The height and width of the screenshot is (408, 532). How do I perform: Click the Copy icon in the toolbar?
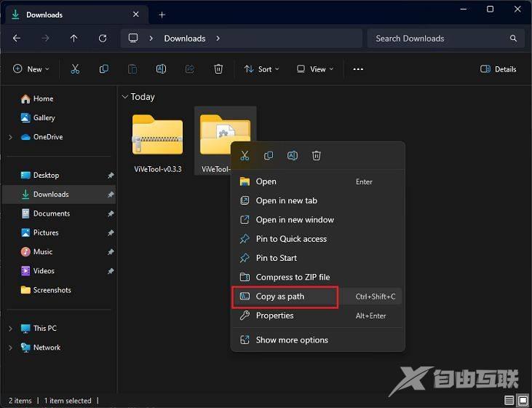[104, 69]
